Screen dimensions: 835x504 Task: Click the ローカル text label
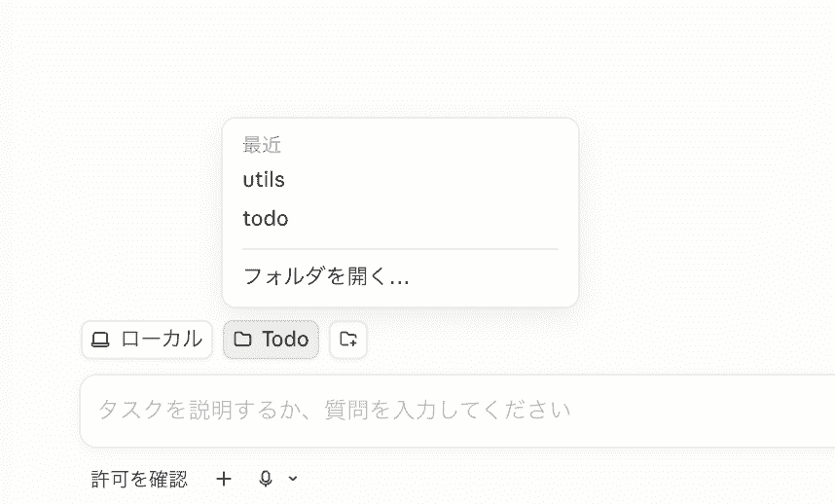[x=162, y=339]
